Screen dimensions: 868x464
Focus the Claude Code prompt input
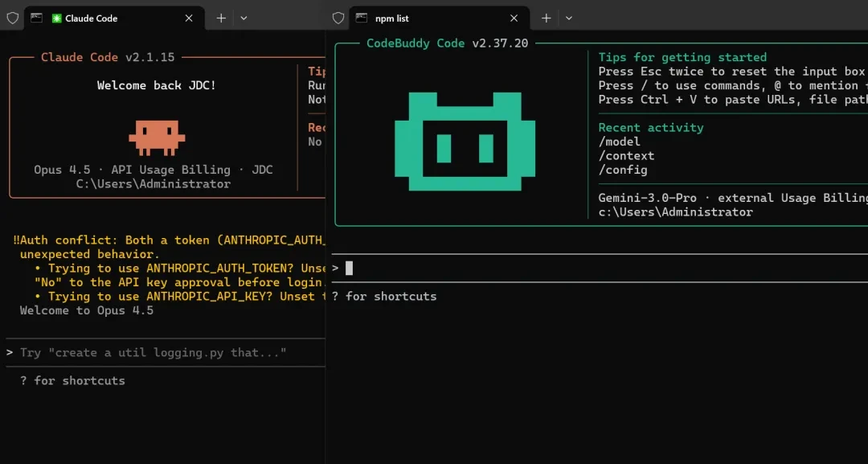(166, 353)
